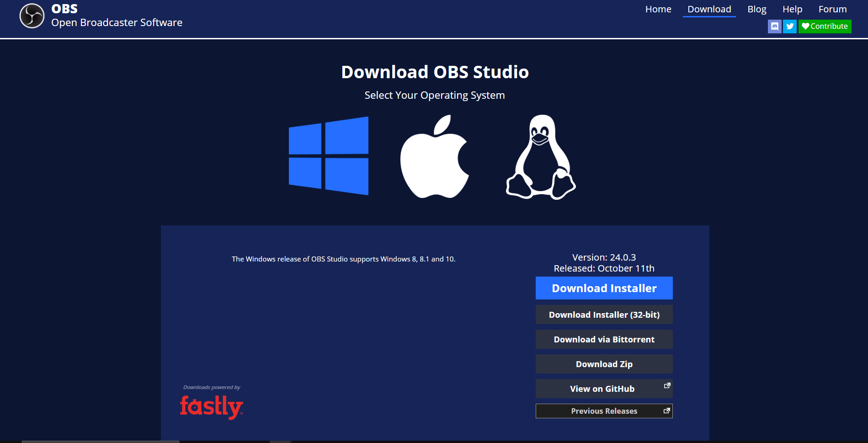Click the Download Zip button

pyautogui.click(x=604, y=364)
